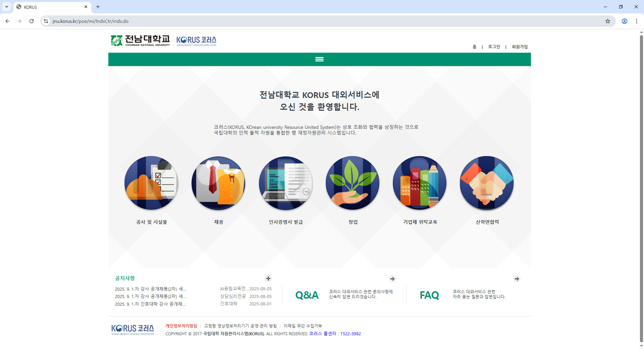
Task: Open the Q&A section arrow
Action: pos(392,279)
